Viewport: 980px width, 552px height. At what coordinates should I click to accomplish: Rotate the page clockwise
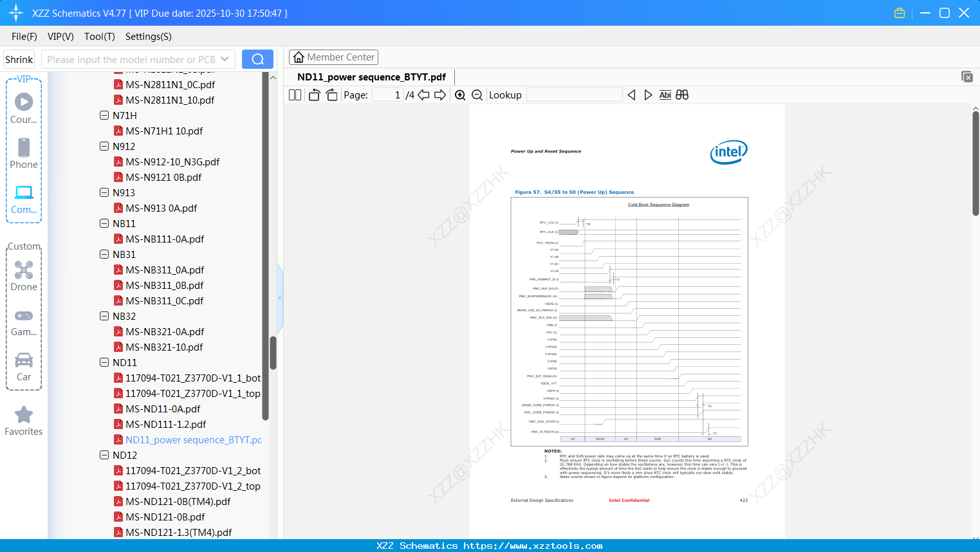pos(331,95)
